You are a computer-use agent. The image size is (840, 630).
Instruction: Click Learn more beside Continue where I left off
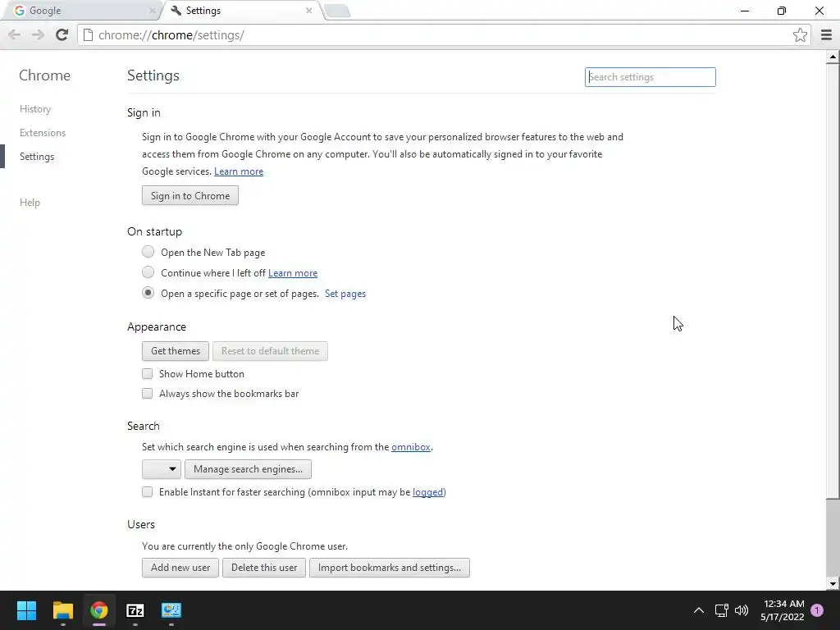[293, 273]
